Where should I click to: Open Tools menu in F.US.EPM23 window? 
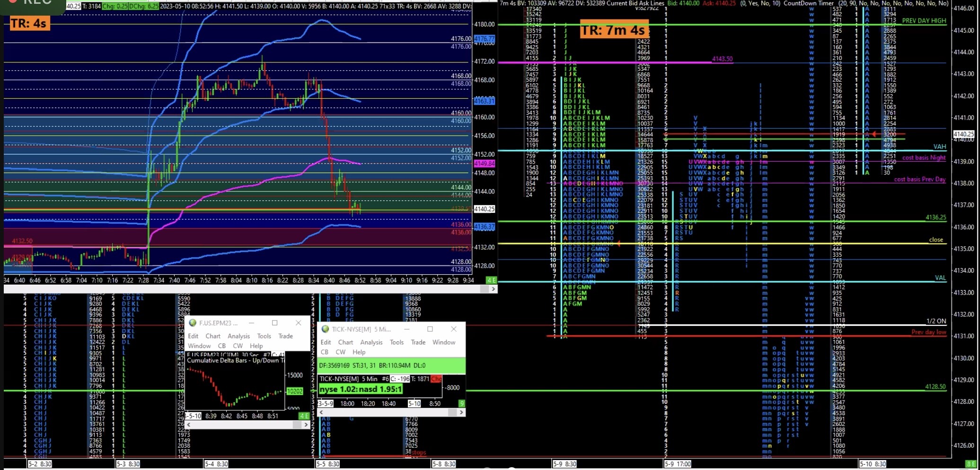264,336
